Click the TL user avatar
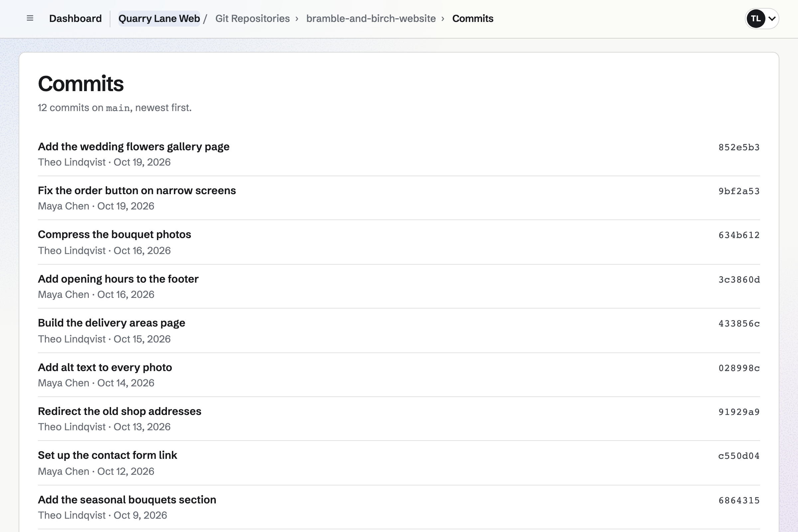 coord(756,18)
